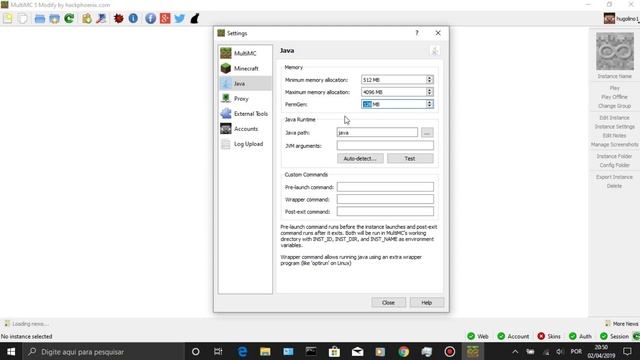Click the Facebook toolbar icon
Viewport: 640px width, 360px height.
pos(150,18)
